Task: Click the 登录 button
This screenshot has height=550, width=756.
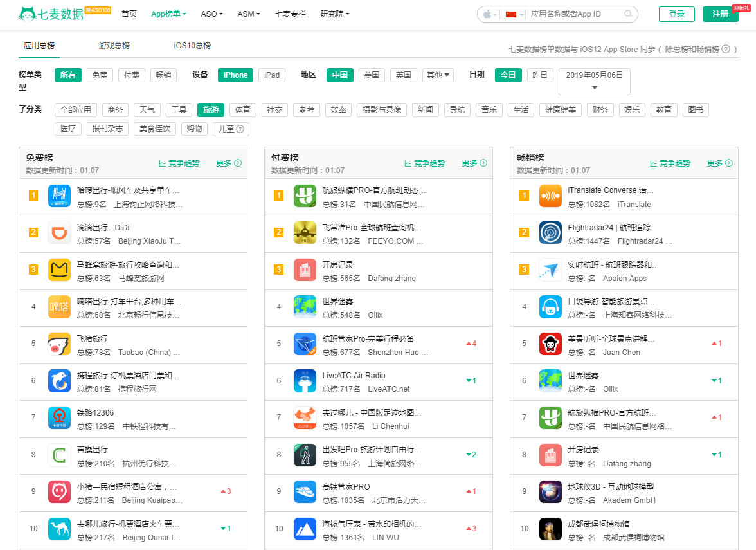Action: tap(676, 14)
